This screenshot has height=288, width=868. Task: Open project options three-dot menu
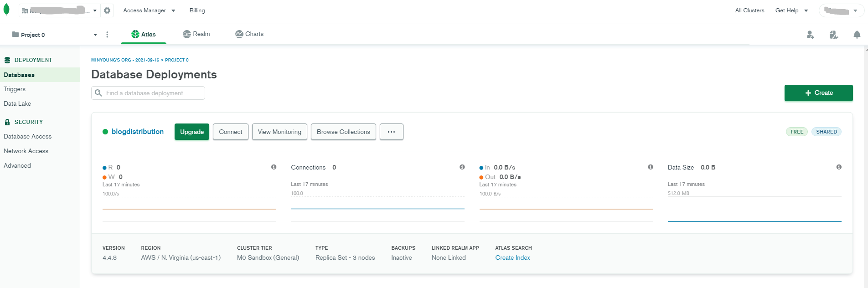pyautogui.click(x=107, y=35)
